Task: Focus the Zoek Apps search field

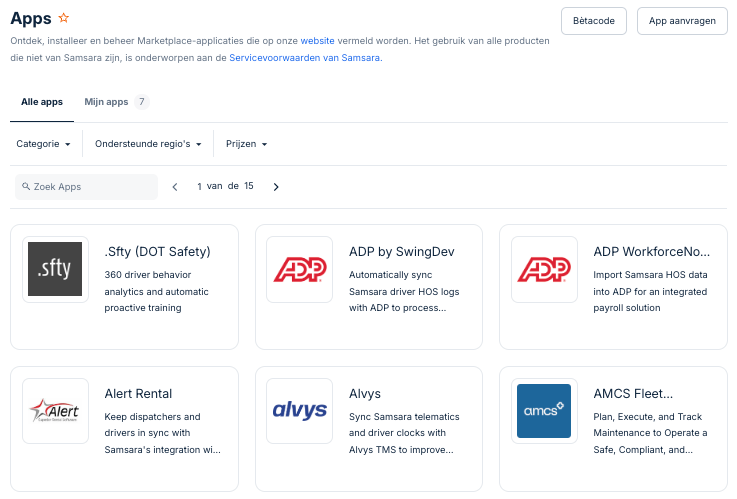Action: coord(86,187)
